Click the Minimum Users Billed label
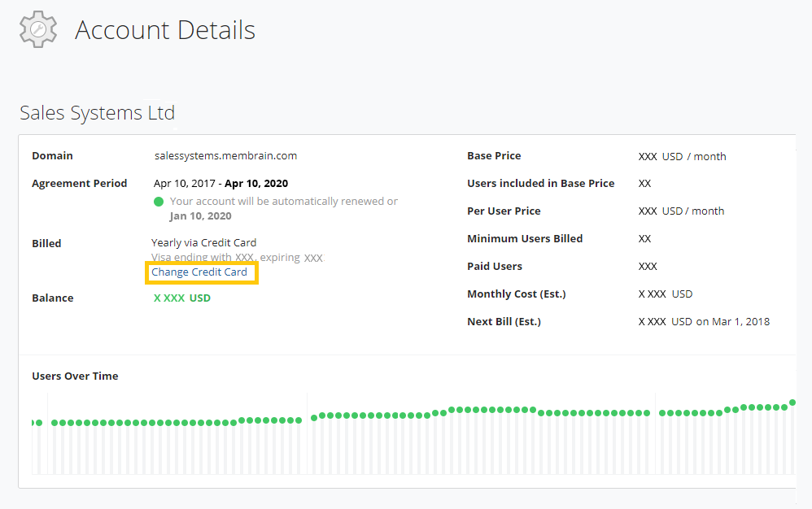This screenshot has width=812, height=509. [x=525, y=238]
